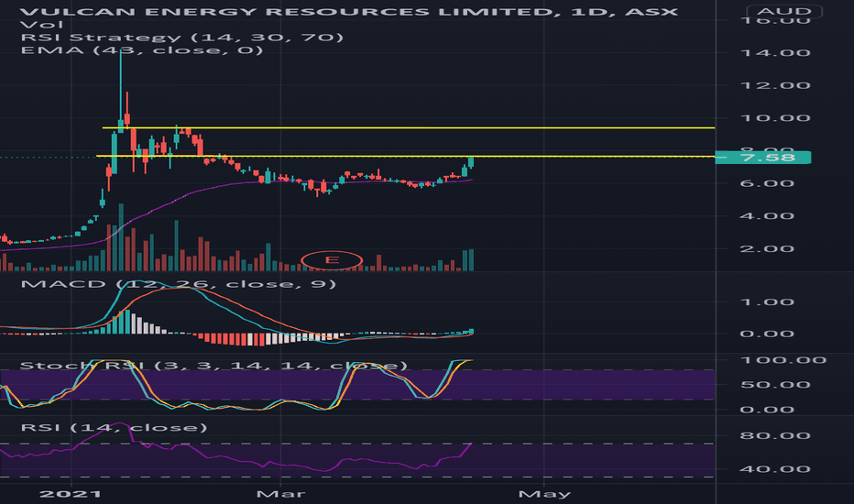Image resolution: width=854 pixels, height=504 pixels.
Task: Select the lower yellow horizontal line near 7.58
Action: click(x=406, y=157)
